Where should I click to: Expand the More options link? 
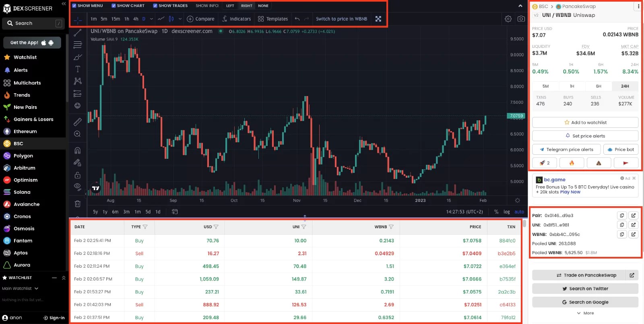pos(585,313)
